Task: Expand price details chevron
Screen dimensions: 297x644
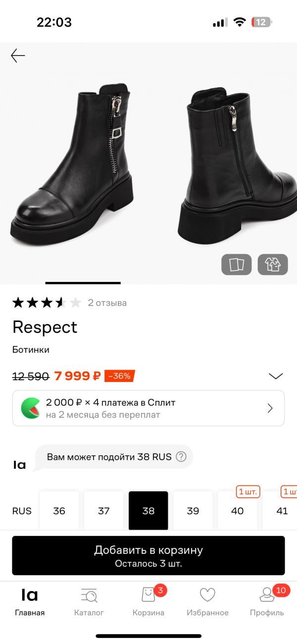Action: tap(275, 376)
